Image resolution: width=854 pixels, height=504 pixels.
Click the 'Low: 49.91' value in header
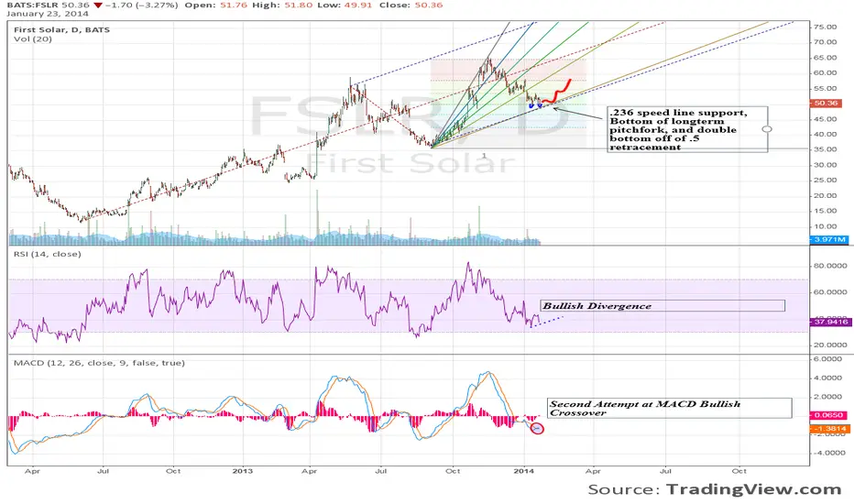(345, 5)
